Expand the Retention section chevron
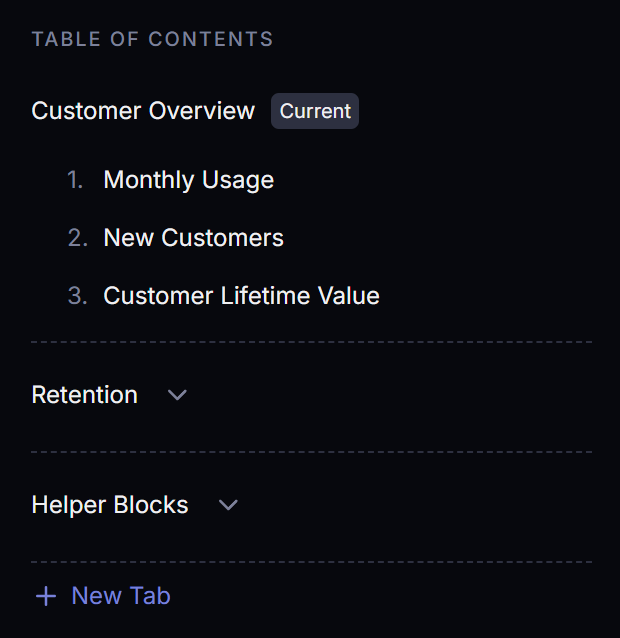Screen dimensions: 620x638 tap(177, 395)
